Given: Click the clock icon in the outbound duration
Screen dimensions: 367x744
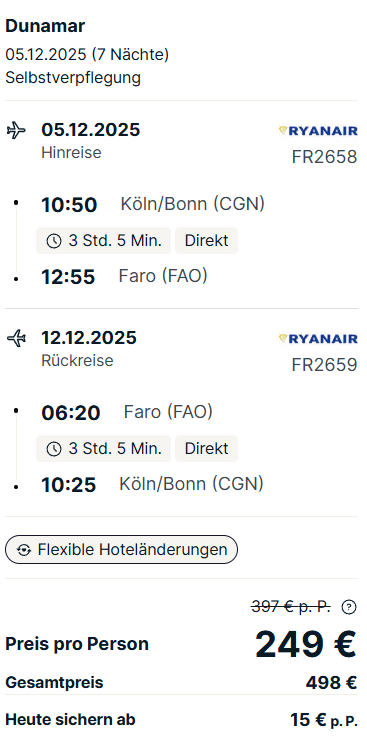Looking at the screenshot, I should [x=54, y=241].
